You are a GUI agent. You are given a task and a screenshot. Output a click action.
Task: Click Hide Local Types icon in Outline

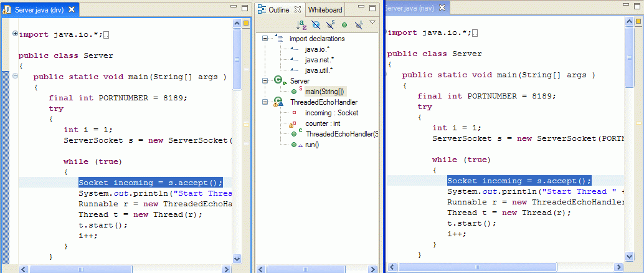pyautogui.click(x=359, y=25)
